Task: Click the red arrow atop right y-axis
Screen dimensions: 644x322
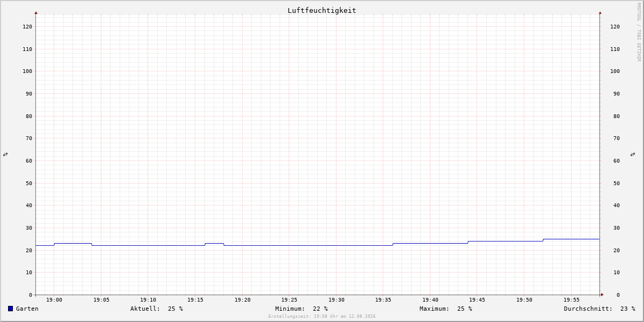Action: pyautogui.click(x=600, y=12)
